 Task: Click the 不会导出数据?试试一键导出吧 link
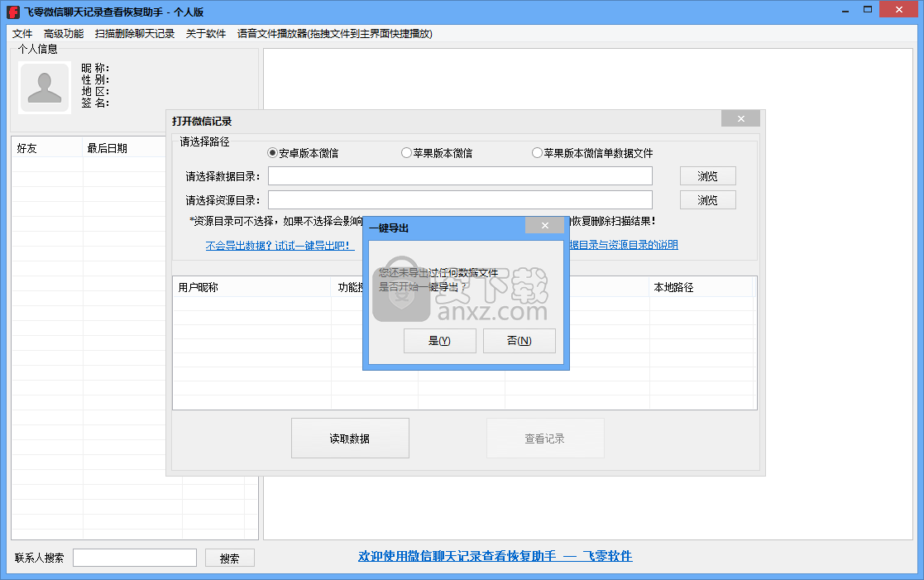click(280, 245)
